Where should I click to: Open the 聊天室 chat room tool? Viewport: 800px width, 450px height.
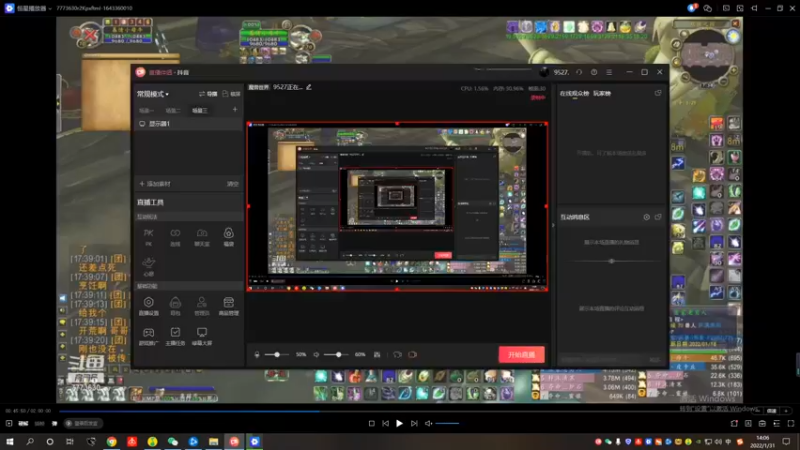click(x=202, y=237)
